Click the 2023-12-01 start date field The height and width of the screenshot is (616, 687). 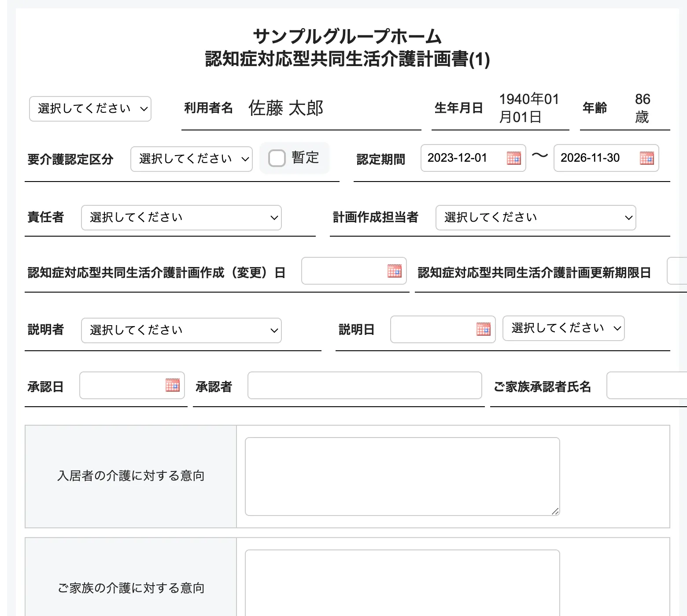point(473,158)
